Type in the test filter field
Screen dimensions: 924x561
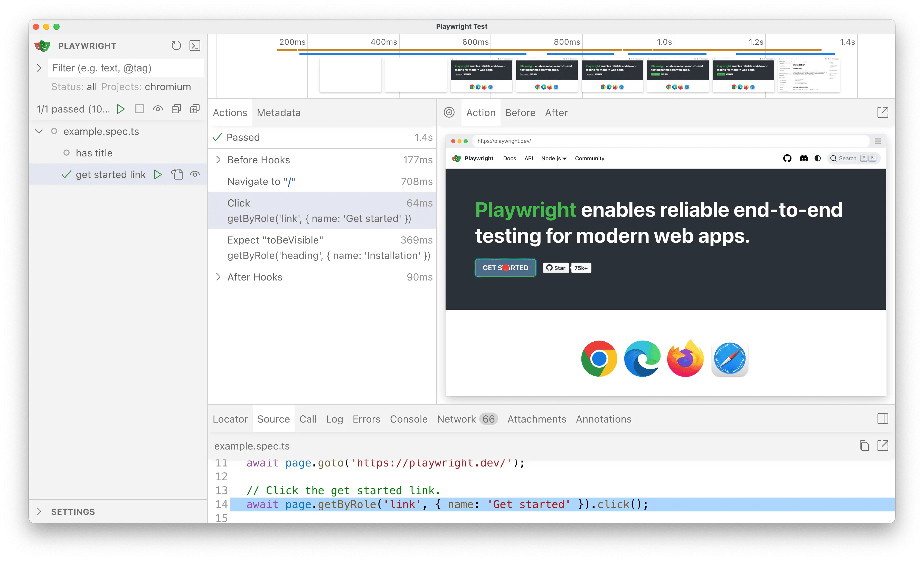pos(126,68)
